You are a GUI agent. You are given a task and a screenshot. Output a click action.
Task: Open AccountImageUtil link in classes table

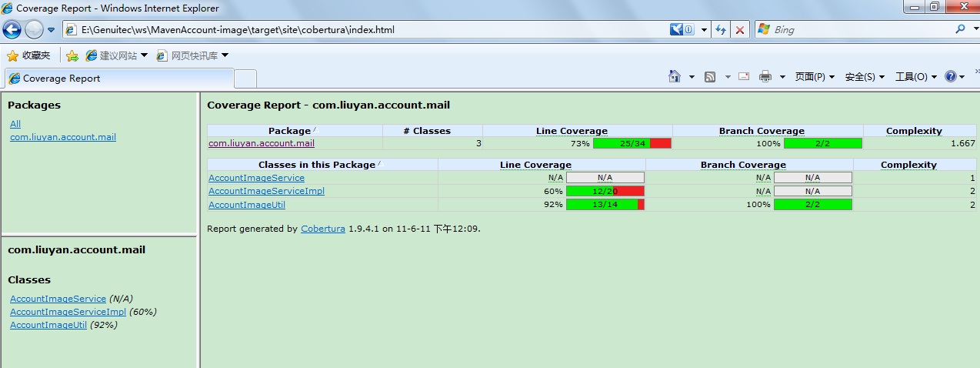[247, 204]
